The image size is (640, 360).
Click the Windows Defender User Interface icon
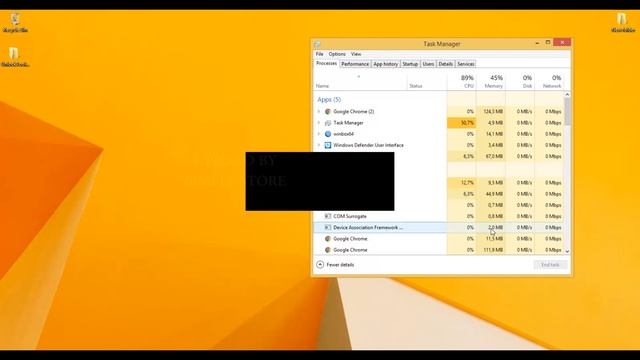pos(327,145)
